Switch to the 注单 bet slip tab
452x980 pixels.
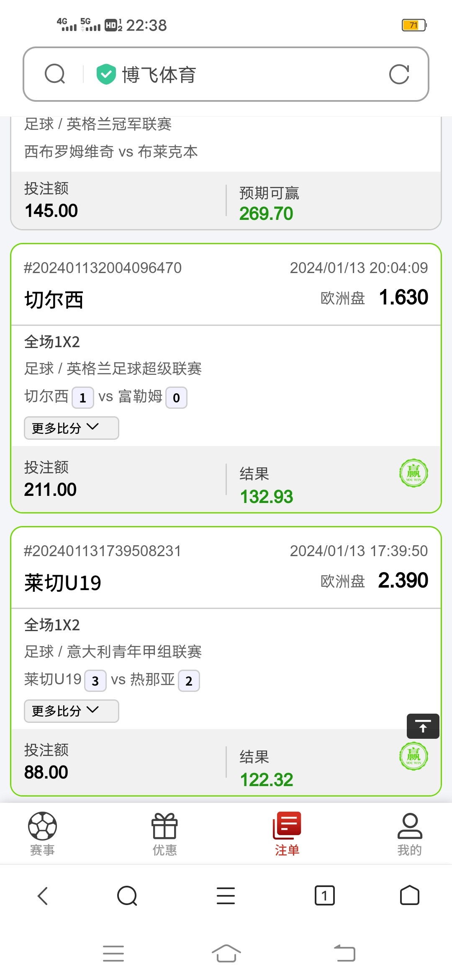click(x=287, y=833)
